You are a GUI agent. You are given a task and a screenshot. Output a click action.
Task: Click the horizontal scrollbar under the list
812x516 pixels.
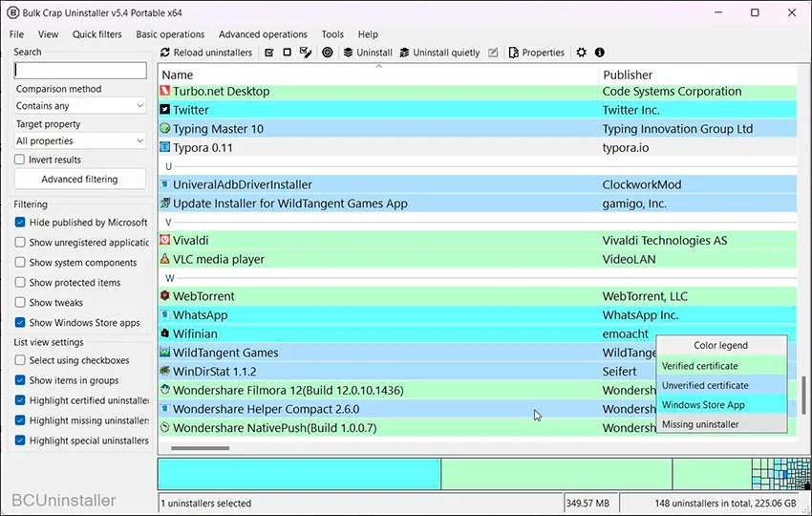(x=200, y=448)
